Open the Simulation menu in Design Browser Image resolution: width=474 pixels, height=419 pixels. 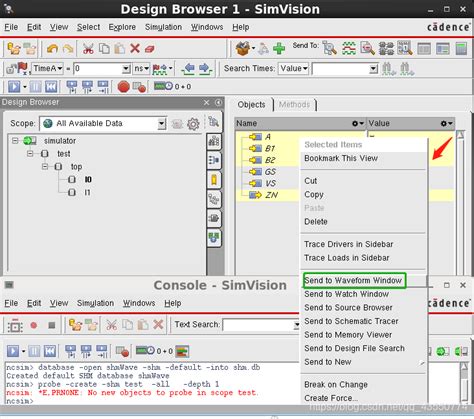pos(163,27)
